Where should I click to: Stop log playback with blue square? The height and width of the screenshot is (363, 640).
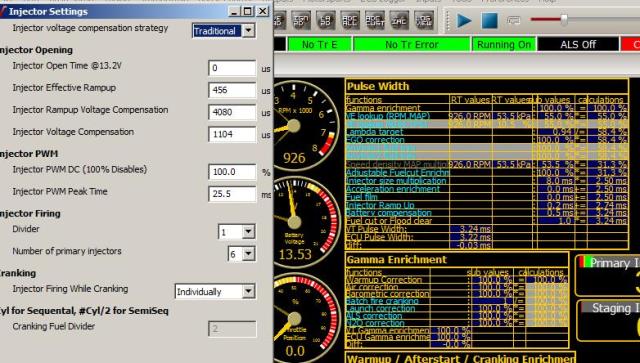(x=489, y=20)
